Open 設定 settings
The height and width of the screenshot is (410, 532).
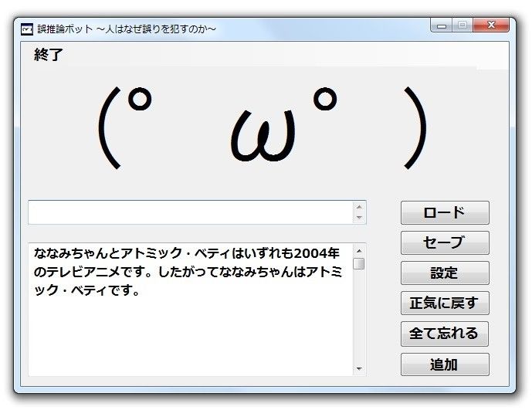click(x=444, y=273)
